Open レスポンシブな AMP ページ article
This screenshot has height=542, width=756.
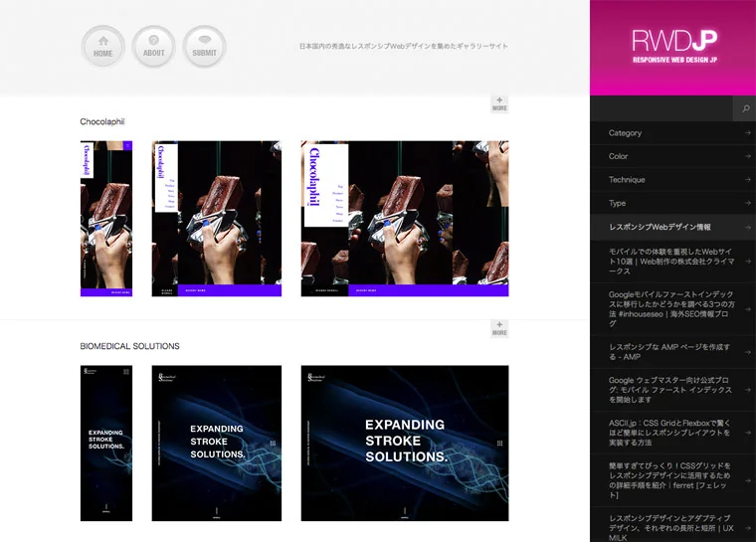(673, 352)
